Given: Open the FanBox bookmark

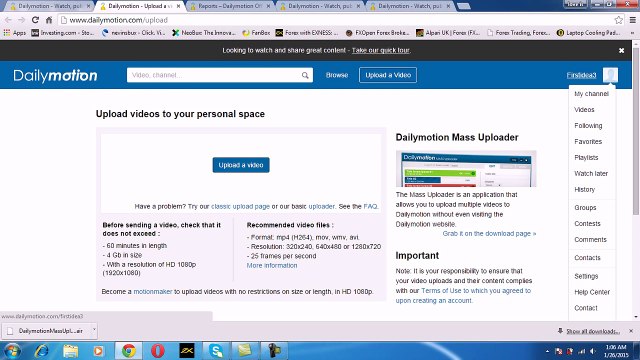Looking at the screenshot, I should coord(256,33).
